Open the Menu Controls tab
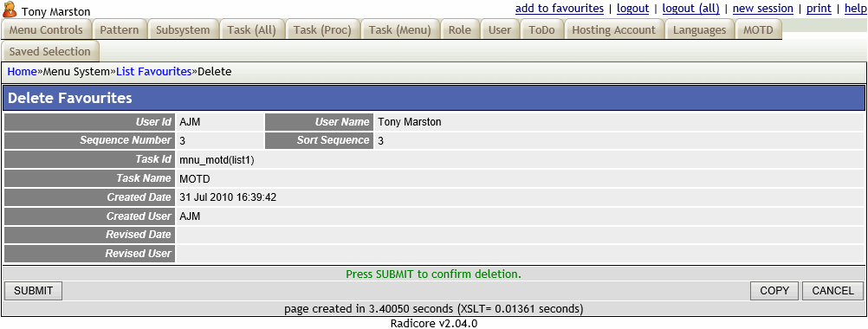868x329 pixels. pos(46,29)
